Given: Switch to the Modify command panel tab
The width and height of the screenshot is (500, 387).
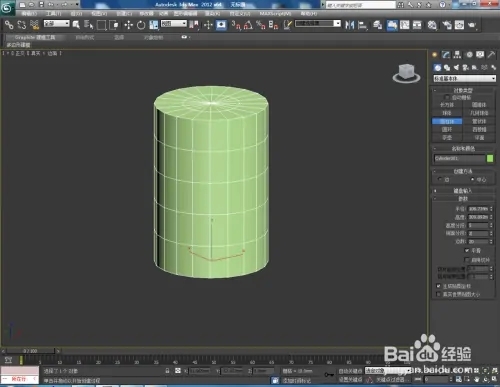Looking at the screenshot, I should point(446,55).
